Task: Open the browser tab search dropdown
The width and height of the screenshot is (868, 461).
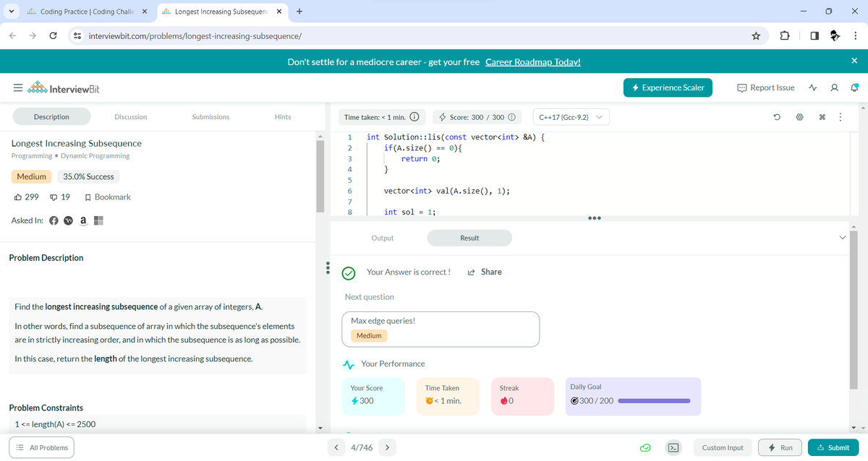Action: click(10, 12)
